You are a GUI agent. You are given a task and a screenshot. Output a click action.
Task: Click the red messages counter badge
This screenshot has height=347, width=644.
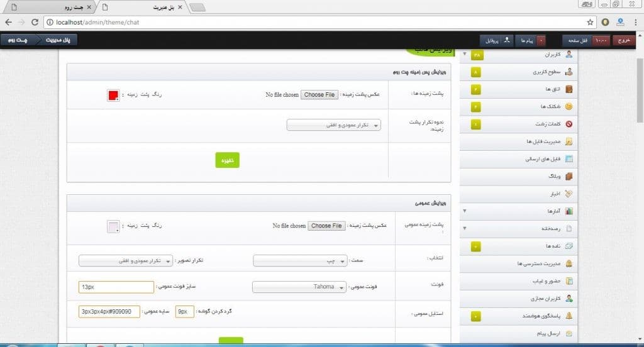tap(541, 40)
